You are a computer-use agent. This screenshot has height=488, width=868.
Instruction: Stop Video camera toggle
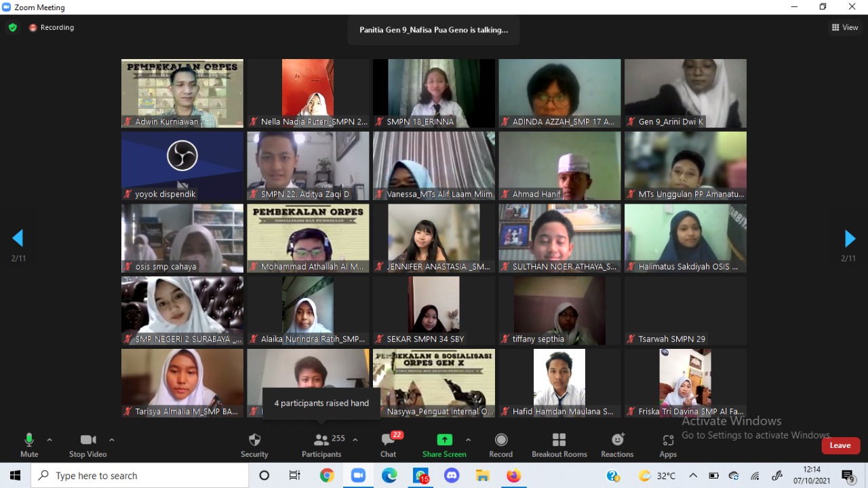tap(88, 445)
